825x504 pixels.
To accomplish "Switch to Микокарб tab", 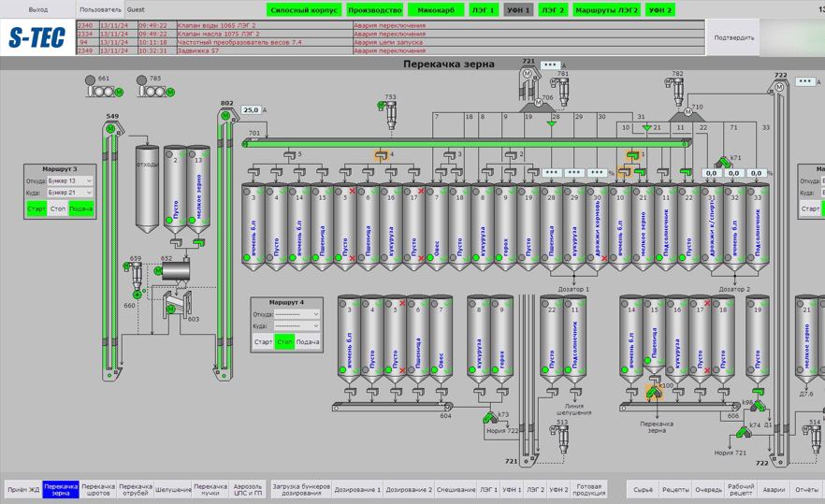I will (436, 10).
